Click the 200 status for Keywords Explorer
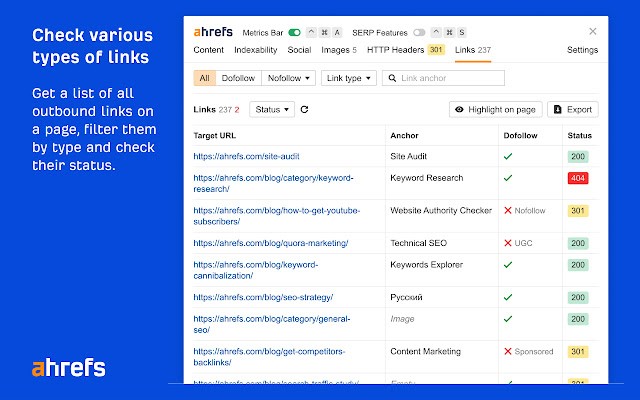The height and width of the screenshot is (400, 640). [x=578, y=265]
